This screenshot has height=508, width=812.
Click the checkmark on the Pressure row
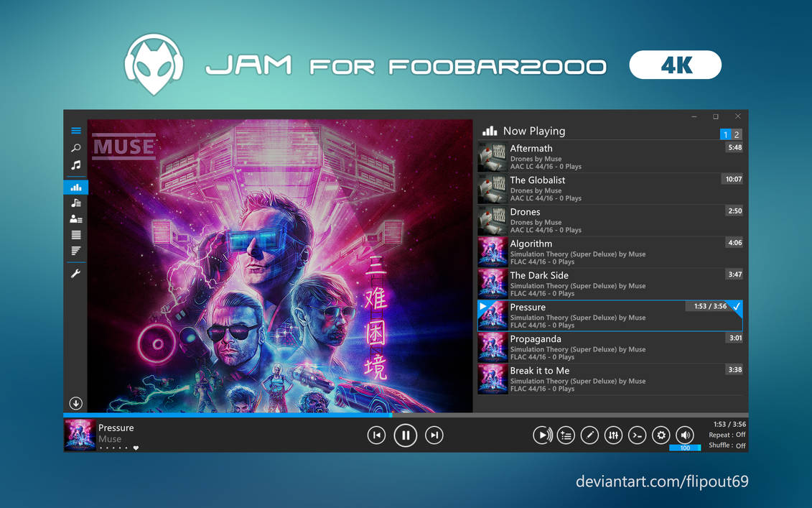tap(737, 306)
